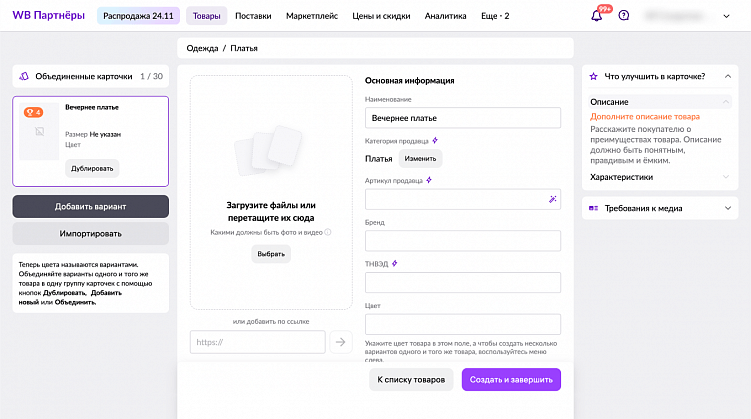Click the Импортировать button
Image resolution: width=751 pixels, height=419 pixels.
(91, 234)
